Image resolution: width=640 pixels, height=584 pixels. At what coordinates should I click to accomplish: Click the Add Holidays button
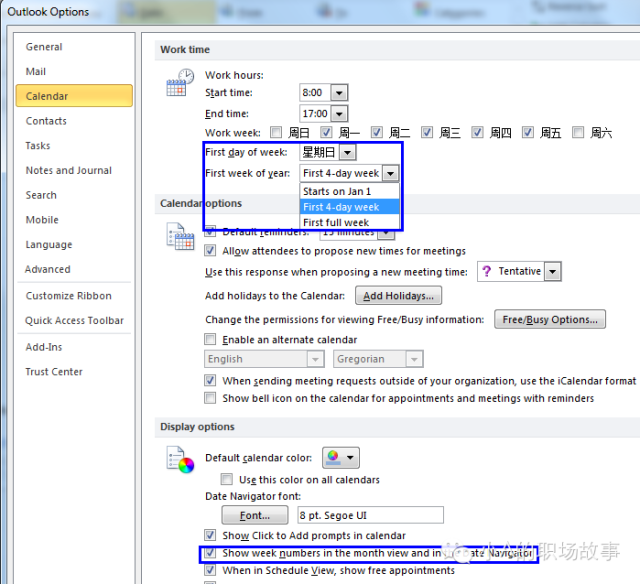398,295
